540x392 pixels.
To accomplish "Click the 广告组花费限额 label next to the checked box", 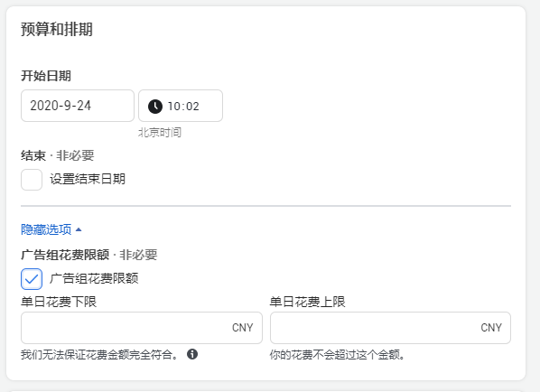I will tap(94, 278).
